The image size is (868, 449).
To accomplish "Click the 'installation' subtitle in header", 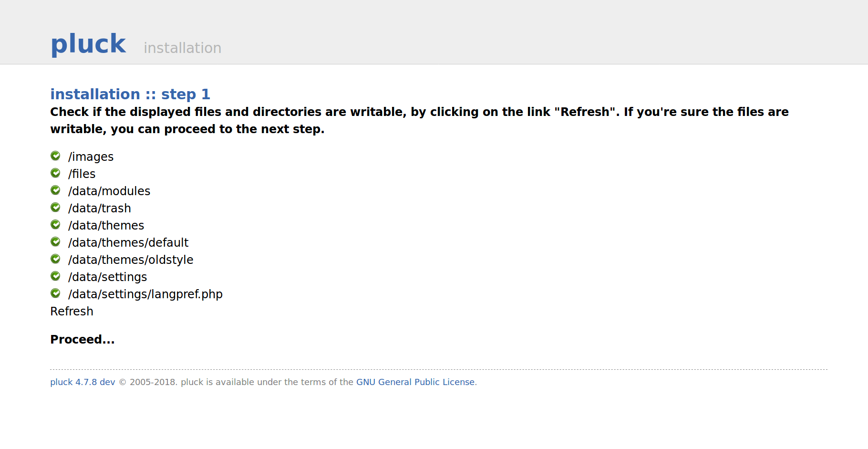I will (183, 48).
